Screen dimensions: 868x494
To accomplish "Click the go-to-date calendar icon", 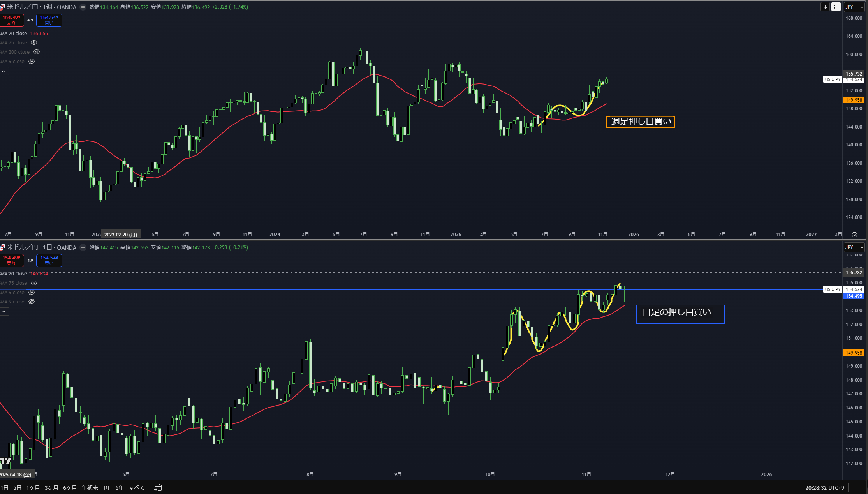I will tap(158, 487).
